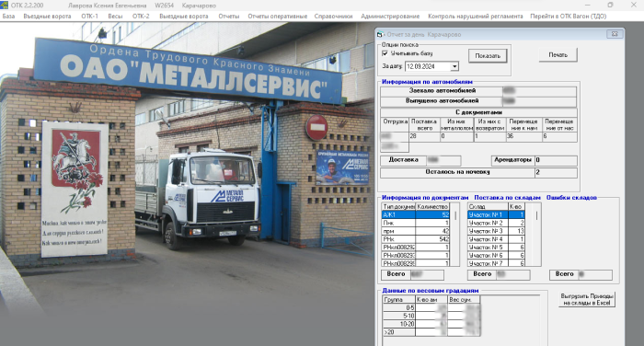
Task: Click the warehouse table scrollbar
Action: [536, 235]
